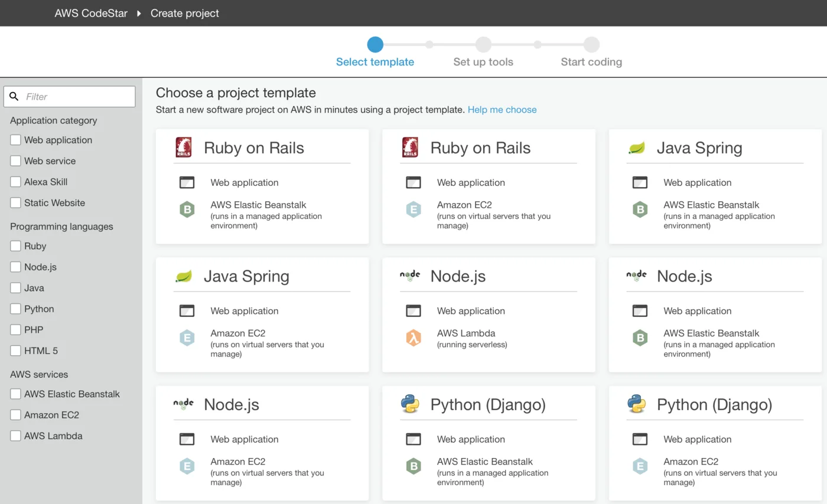Screen dimensions: 827x504
Task: Enable the Web service filter checkbox
Action: 15,161
